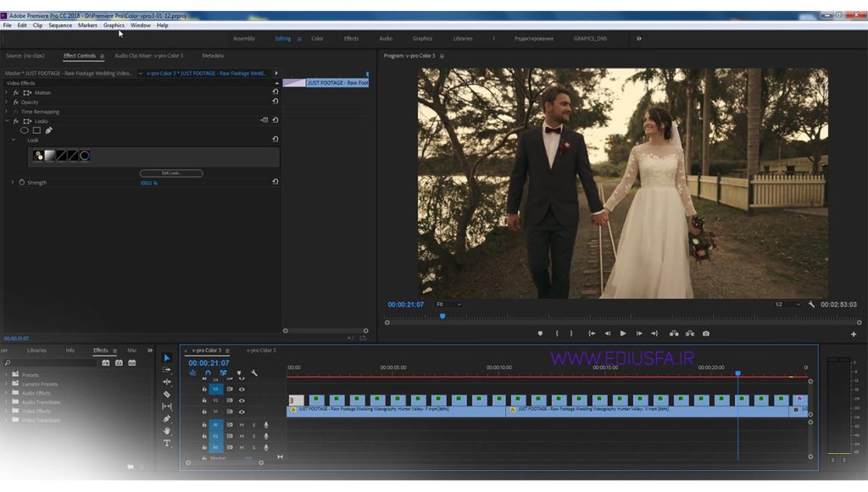Click the Program monitor playhead marker

point(442,316)
